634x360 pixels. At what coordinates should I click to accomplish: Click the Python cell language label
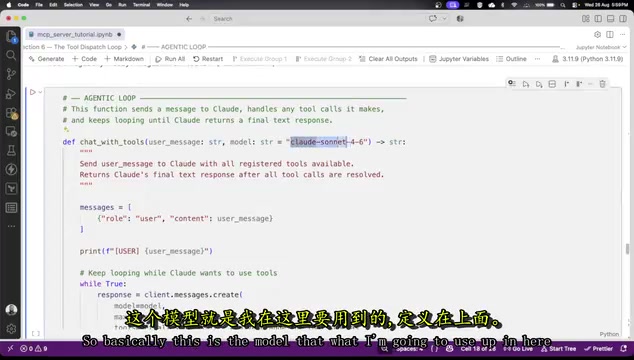click(x=609, y=334)
